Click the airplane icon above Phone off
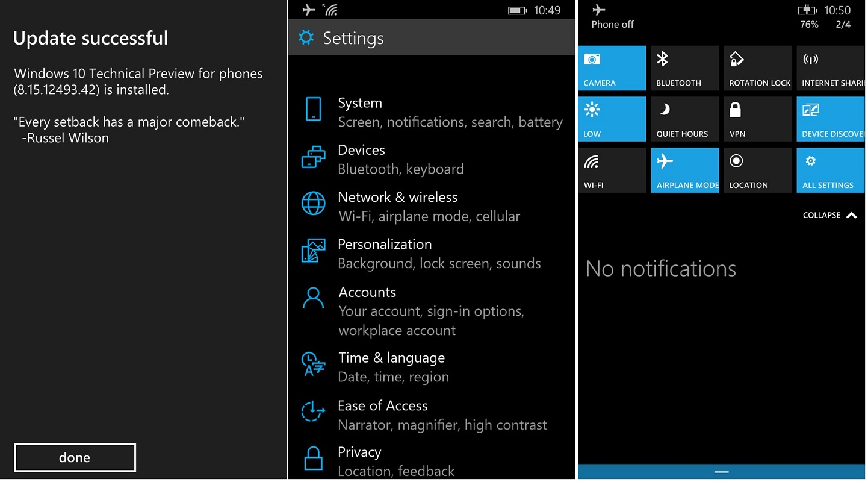 (x=598, y=10)
